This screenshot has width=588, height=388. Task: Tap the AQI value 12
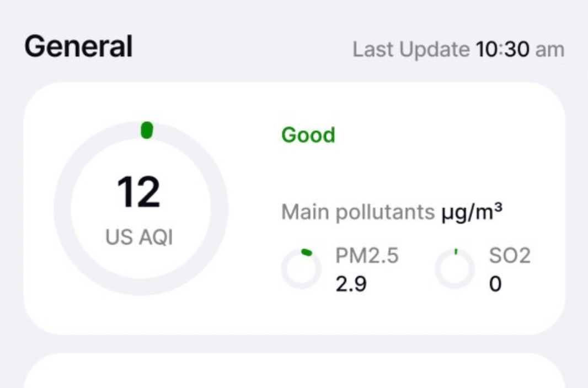click(138, 193)
